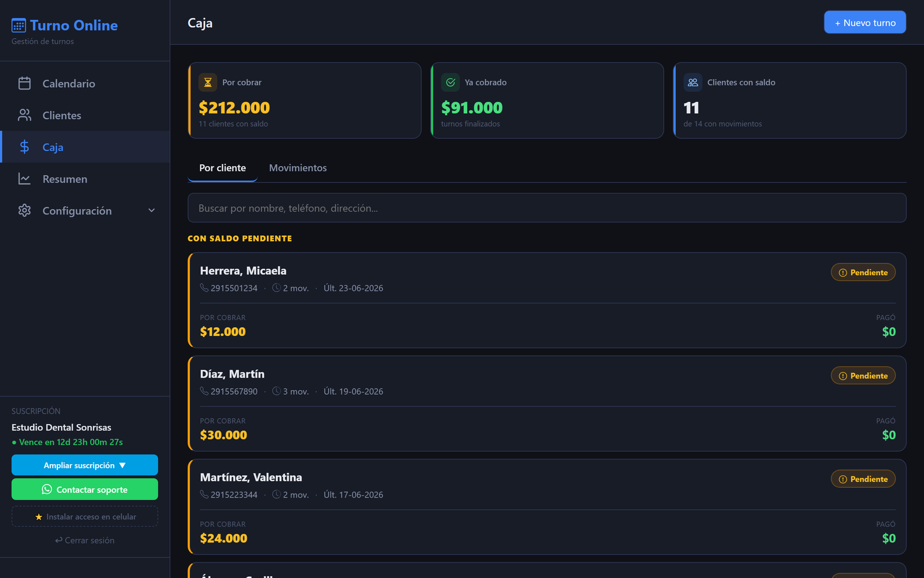
Task: Open the Clientes con saldo summary card
Action: pos(789,101)
